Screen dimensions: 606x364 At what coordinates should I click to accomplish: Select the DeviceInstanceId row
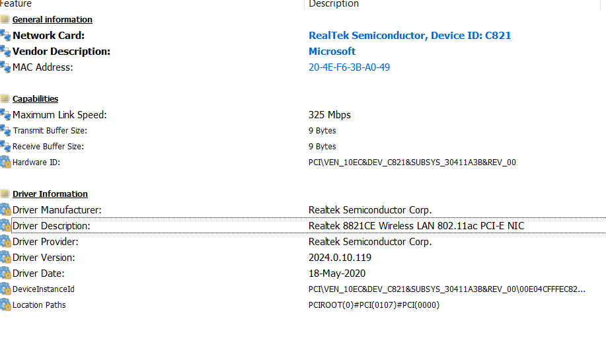[303, 289]
